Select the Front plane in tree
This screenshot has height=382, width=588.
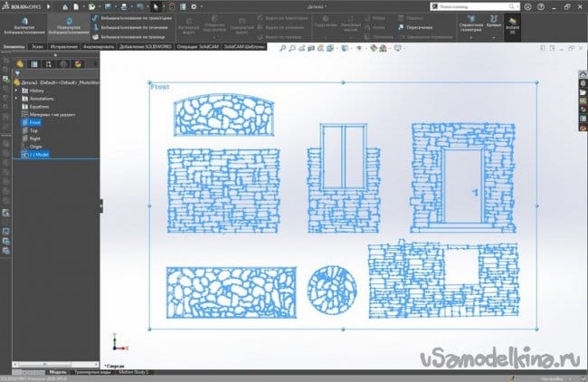click(x=34, y=121)
